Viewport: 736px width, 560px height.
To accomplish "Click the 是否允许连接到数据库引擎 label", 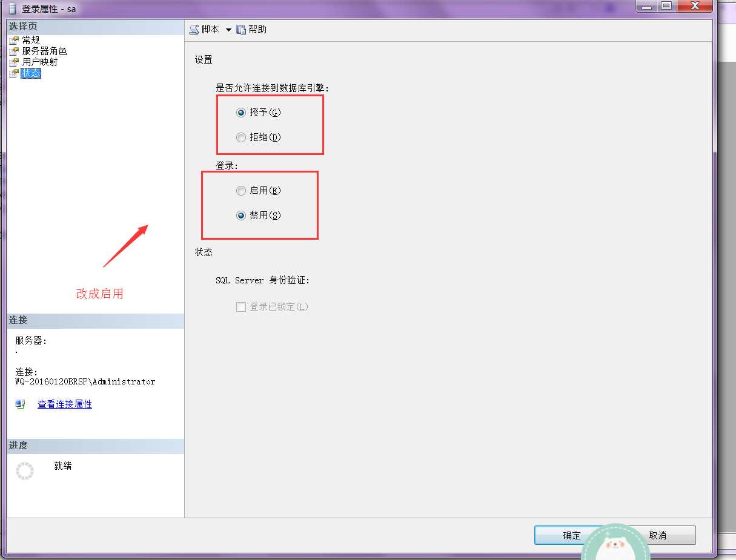I will coord(272,88).
